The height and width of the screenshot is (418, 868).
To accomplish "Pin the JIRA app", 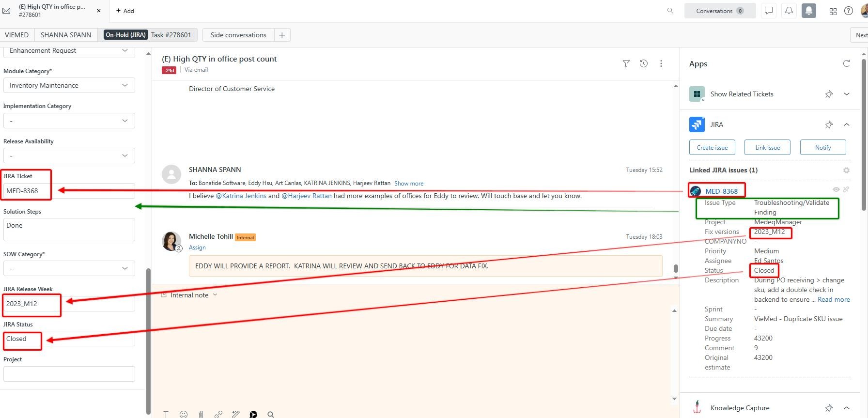I will 829,124.
